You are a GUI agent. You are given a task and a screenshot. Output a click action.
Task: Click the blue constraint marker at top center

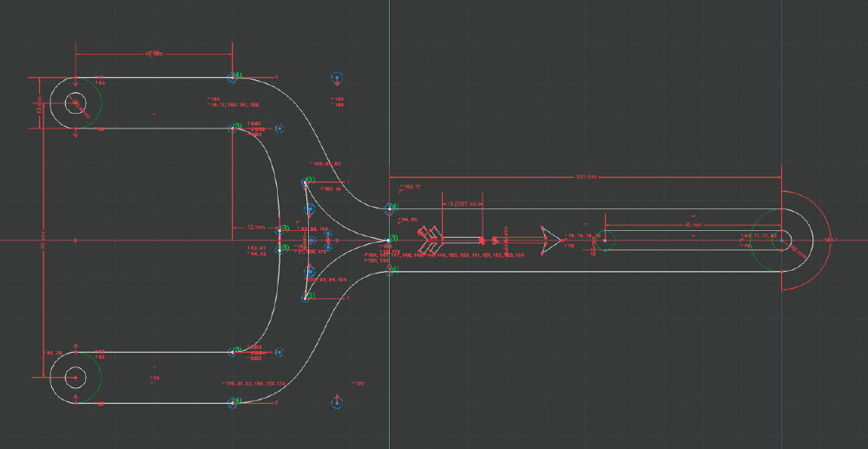336,79
